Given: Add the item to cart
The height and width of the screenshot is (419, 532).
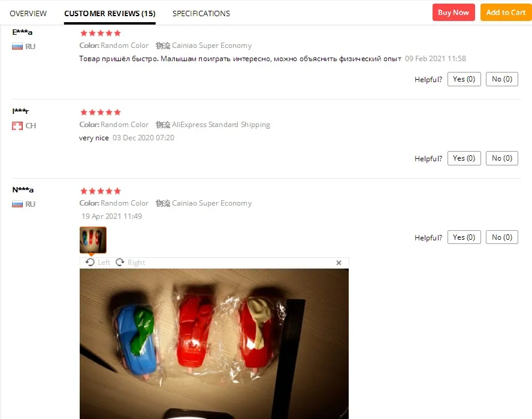Looking at the screenshot, I should pyautogui.click(x=506, y=13).
